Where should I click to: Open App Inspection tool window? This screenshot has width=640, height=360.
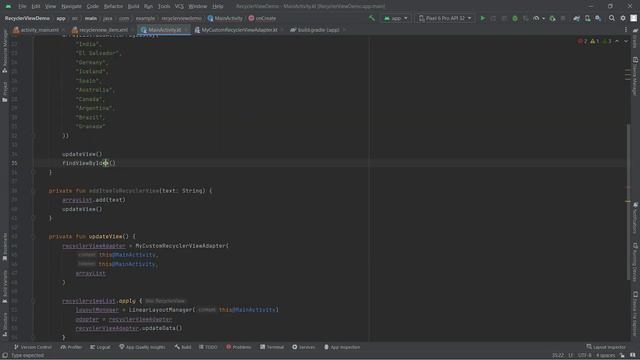coord(342,347)
